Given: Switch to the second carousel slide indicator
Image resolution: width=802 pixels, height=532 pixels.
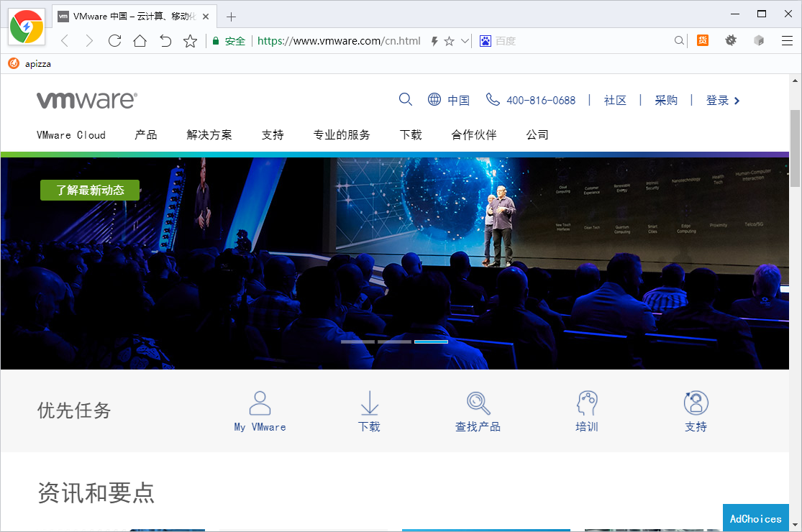Looking at the screenshot, I should [394, 341].
